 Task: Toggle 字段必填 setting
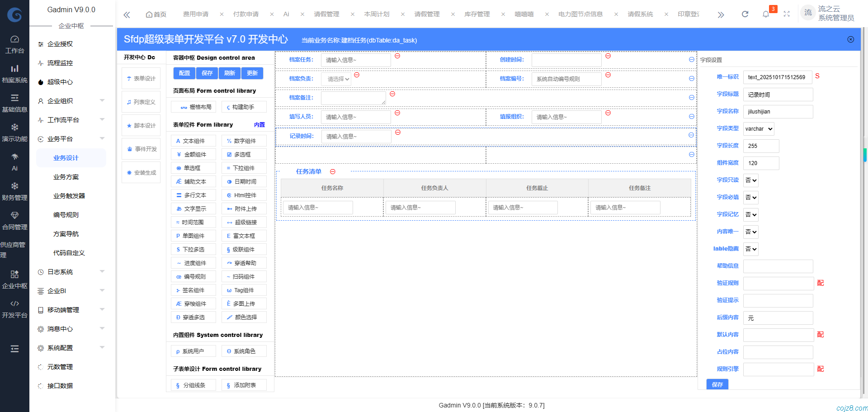750,197
